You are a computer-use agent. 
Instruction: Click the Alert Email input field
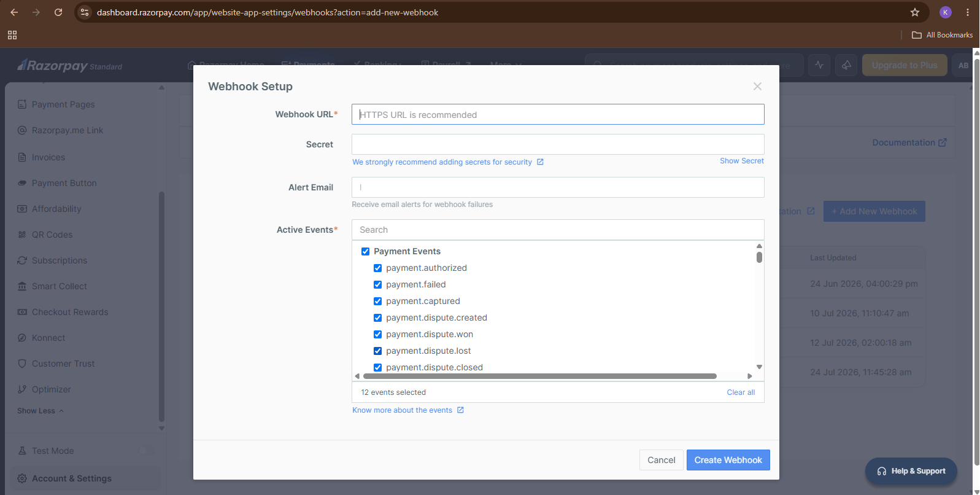(558, 187)
